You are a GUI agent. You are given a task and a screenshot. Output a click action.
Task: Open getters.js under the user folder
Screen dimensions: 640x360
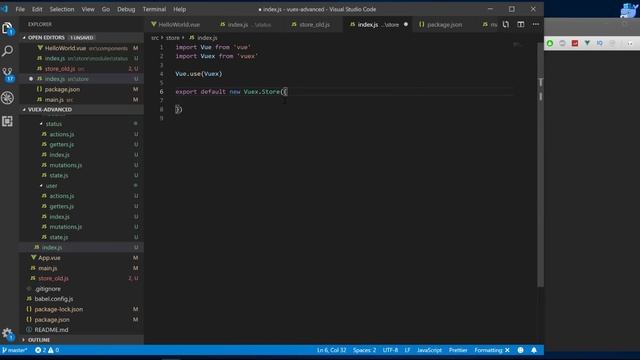pos(82,206)
